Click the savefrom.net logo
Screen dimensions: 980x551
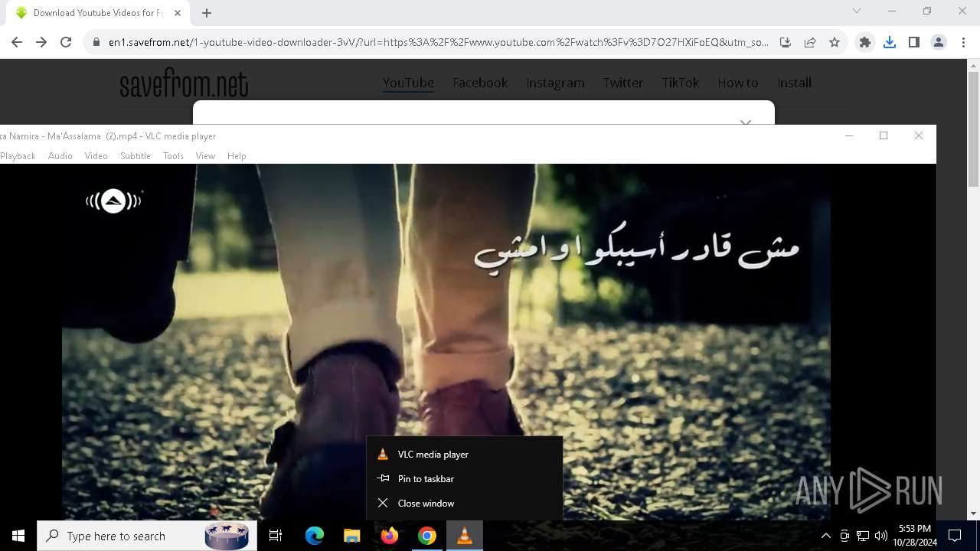click(x=184, y=83)
